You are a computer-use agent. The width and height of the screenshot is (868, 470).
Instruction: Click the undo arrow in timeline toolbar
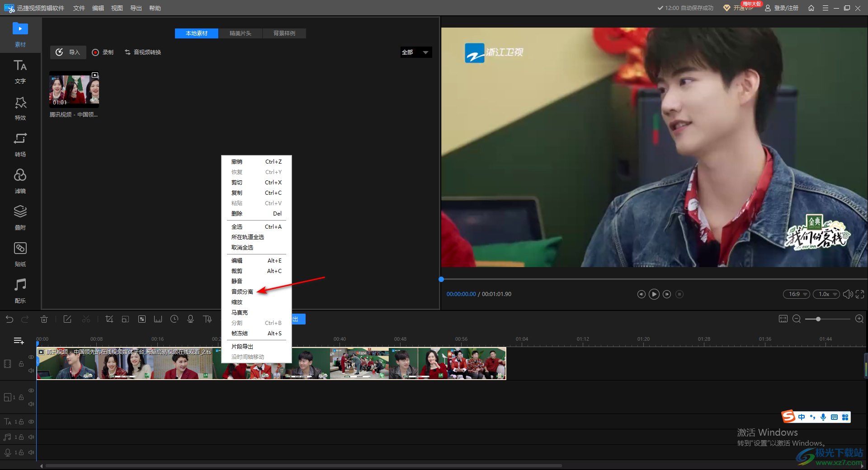pos(9,319)
